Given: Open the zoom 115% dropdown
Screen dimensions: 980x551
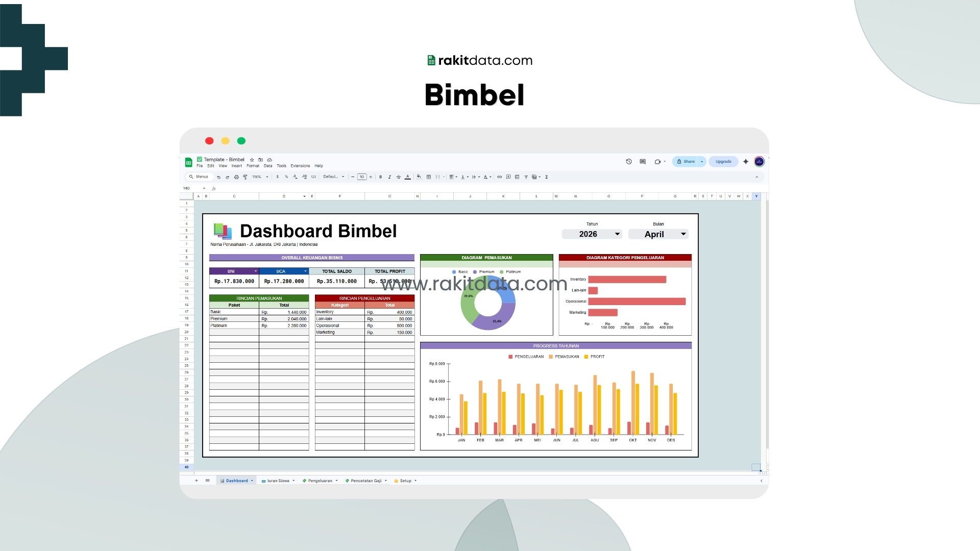Looking at the screenshot, I should tap(260, 177).
